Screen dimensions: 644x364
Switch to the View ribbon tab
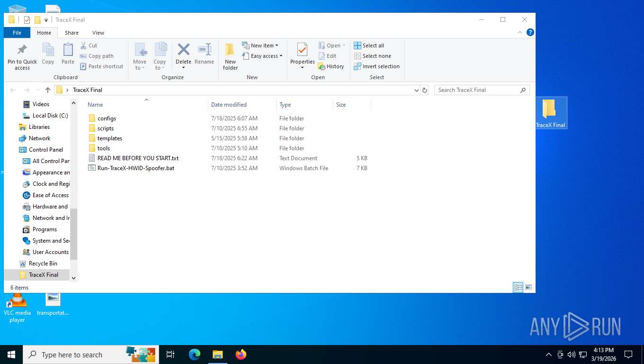coord(98,33)
